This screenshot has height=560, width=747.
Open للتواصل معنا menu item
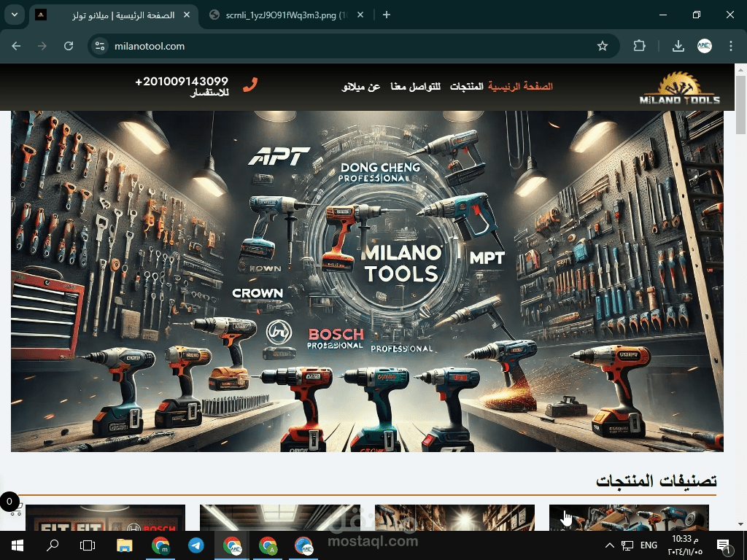(x=415, y=86)
